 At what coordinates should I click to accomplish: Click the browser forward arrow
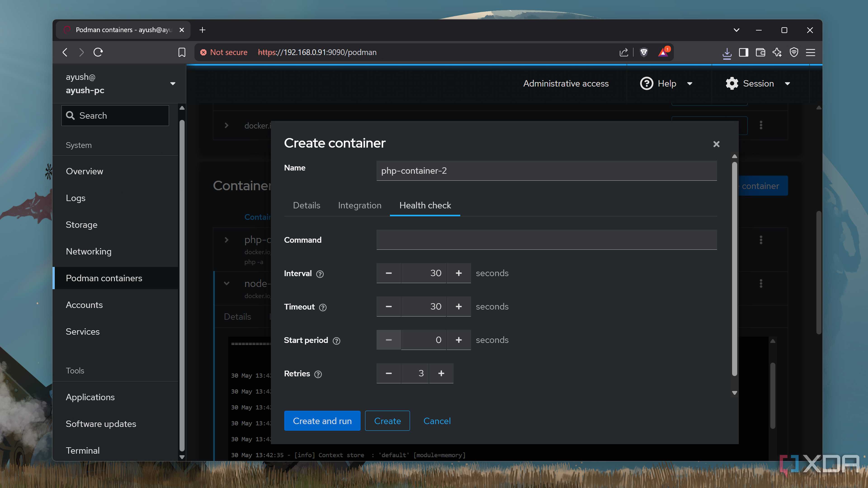coord(82,52)
